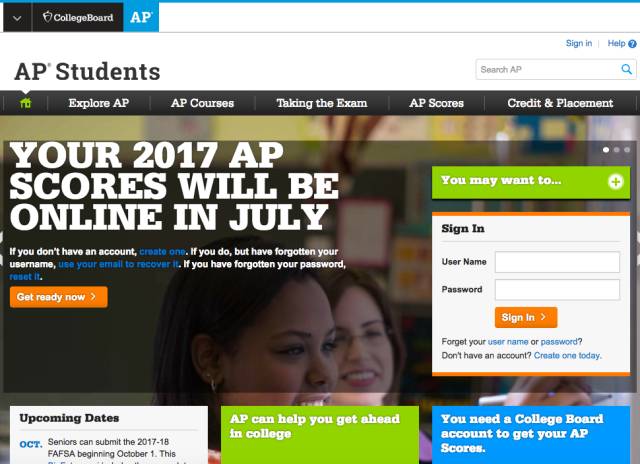
Task: Click the green home icon in navigation bar
Action: (x=25, y=103)
